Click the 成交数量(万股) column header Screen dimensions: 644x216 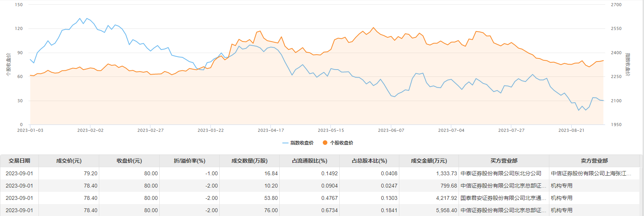coord(249,161)
